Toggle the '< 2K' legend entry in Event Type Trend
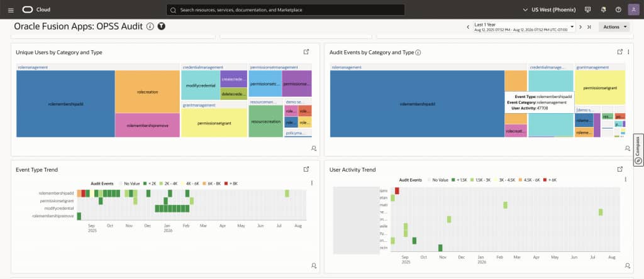The image size is (644, 279). [150, 183]
